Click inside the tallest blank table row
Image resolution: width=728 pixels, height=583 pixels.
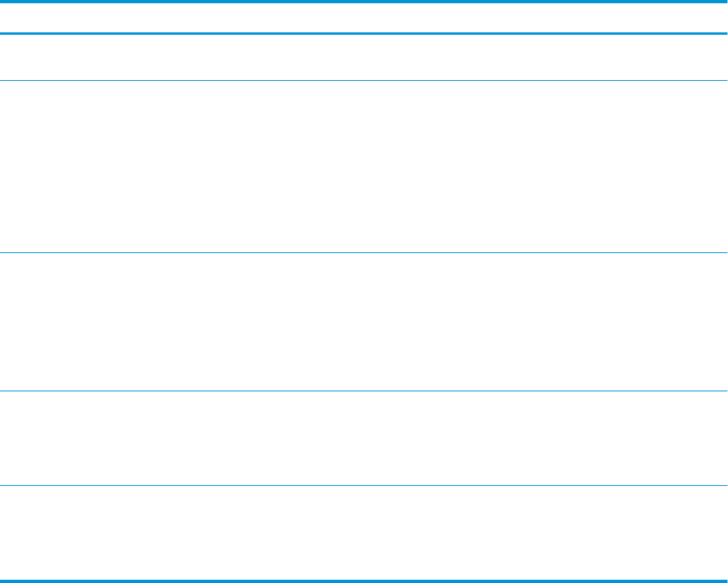coord(364,167)
